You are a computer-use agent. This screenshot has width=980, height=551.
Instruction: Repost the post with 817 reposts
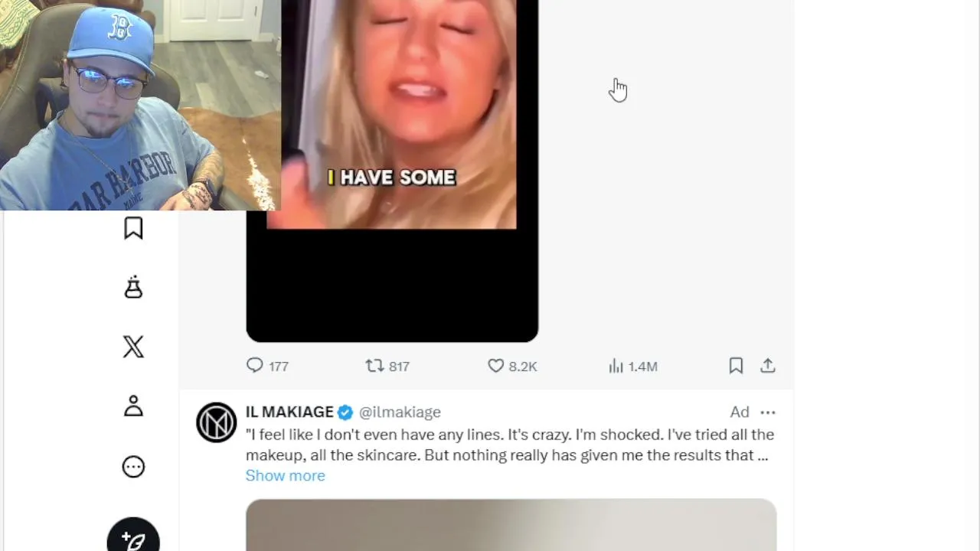coord(387,366)
